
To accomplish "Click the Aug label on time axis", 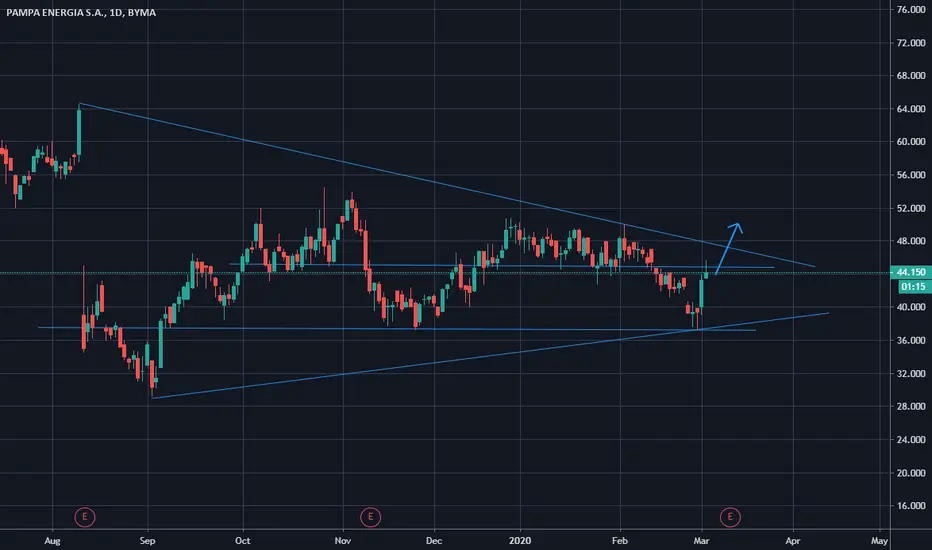I will [52, 540].
